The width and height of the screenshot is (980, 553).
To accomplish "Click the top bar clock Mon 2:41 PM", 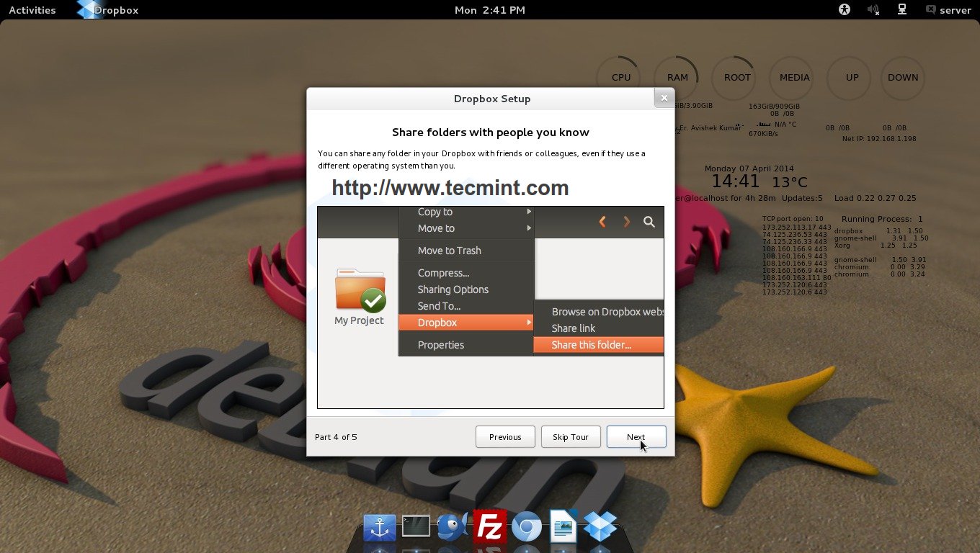I will click(490, 10).
